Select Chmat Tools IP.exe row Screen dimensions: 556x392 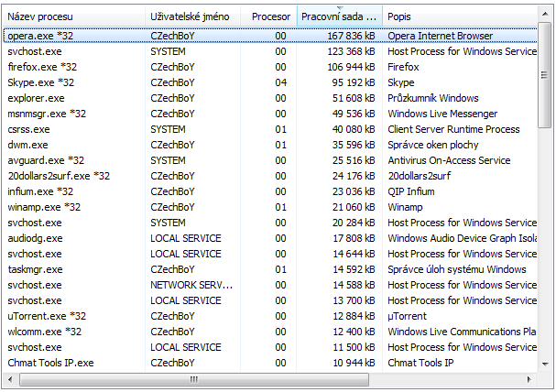tap(270, 363)
